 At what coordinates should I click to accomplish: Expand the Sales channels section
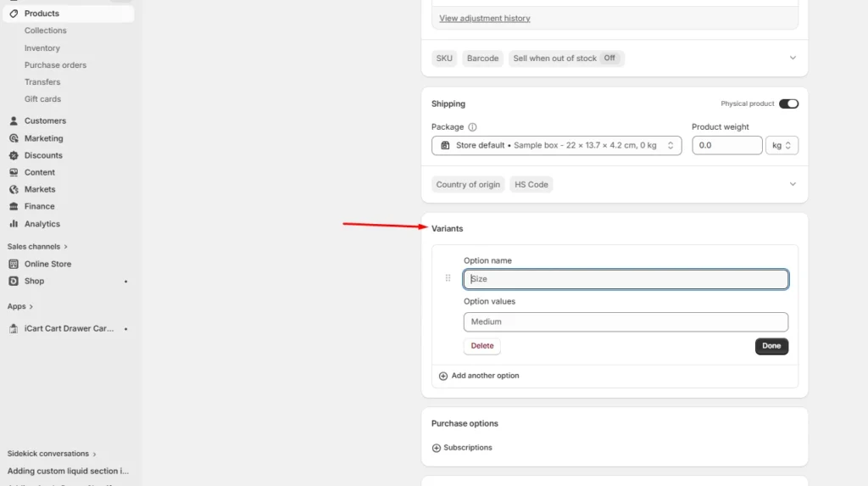click(37, 247)
